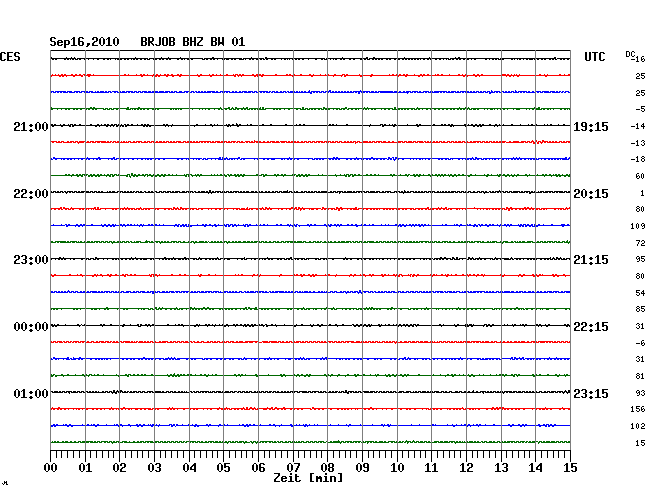Select the 22:15 UTC time label
The height and width of the screenshot is (494, 650).
pos(591,327)
